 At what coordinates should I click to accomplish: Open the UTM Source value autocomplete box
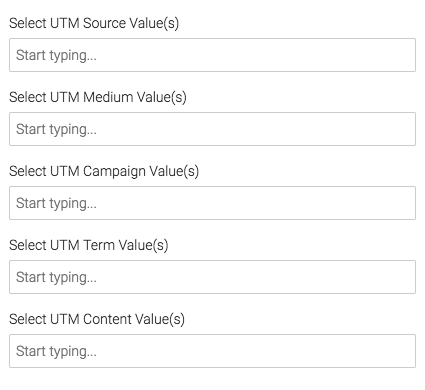click(x=212, y=55)
